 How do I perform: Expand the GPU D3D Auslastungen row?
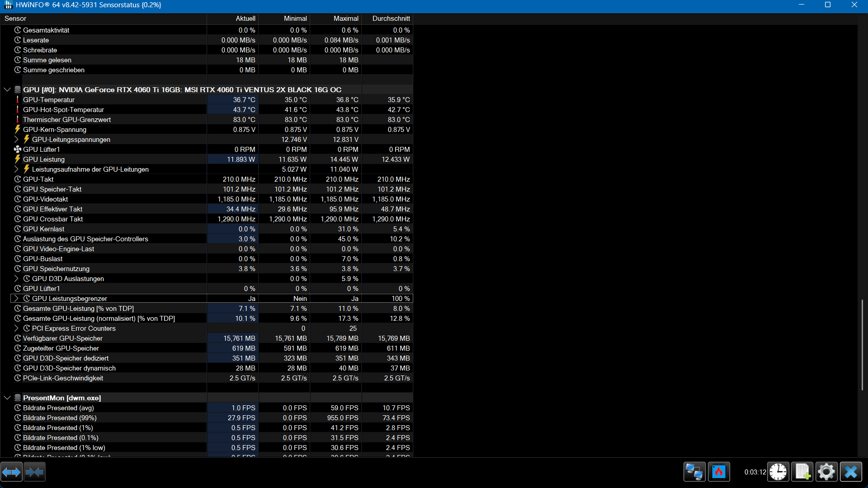pos(16,278)
